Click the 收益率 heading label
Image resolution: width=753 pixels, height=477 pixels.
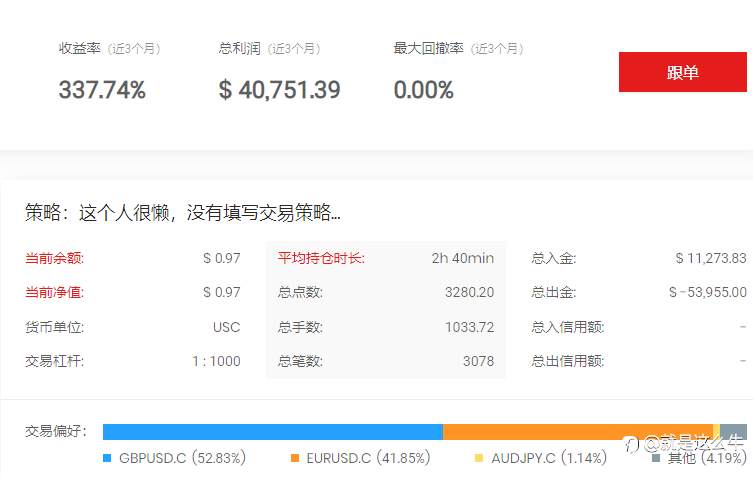(x=79, y=48)
